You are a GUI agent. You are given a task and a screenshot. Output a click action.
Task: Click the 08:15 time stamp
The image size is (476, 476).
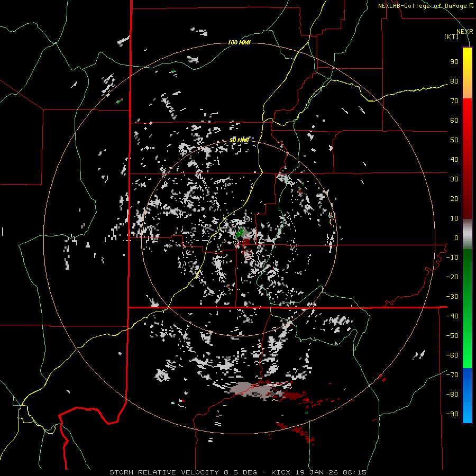[x=353, y=472]
